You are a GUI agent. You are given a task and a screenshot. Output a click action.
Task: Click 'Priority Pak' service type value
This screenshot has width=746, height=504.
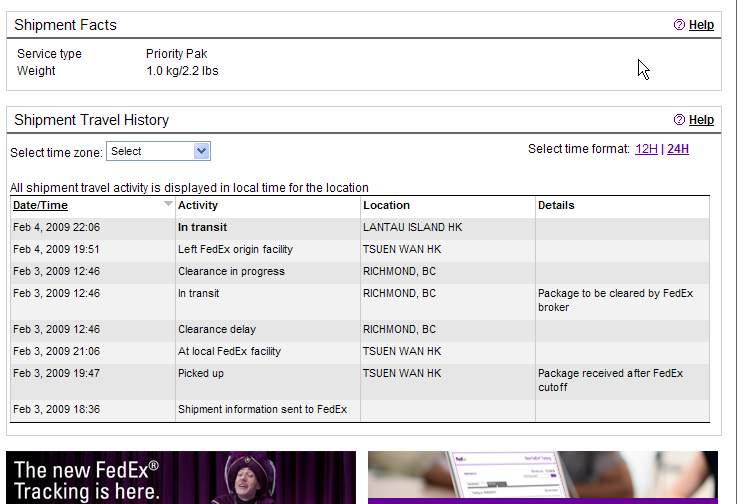click(177, 54)
